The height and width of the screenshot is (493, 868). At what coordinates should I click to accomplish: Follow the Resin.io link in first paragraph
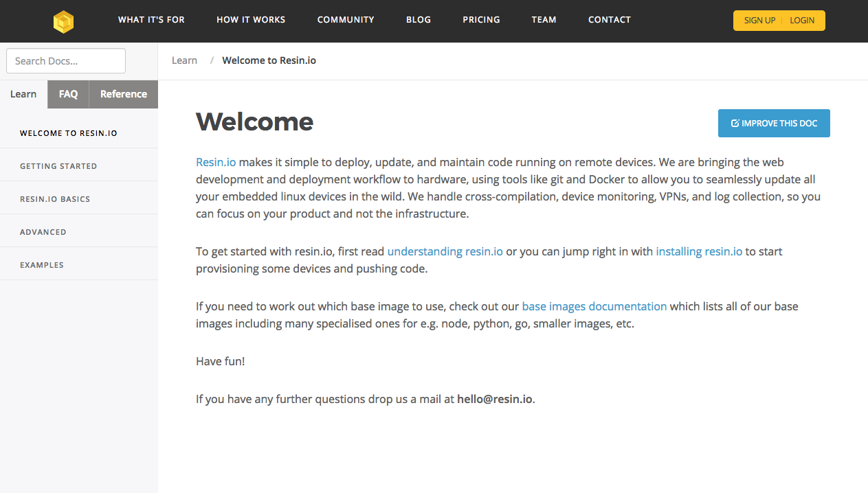pyautogui.click(x=216, y=162)
